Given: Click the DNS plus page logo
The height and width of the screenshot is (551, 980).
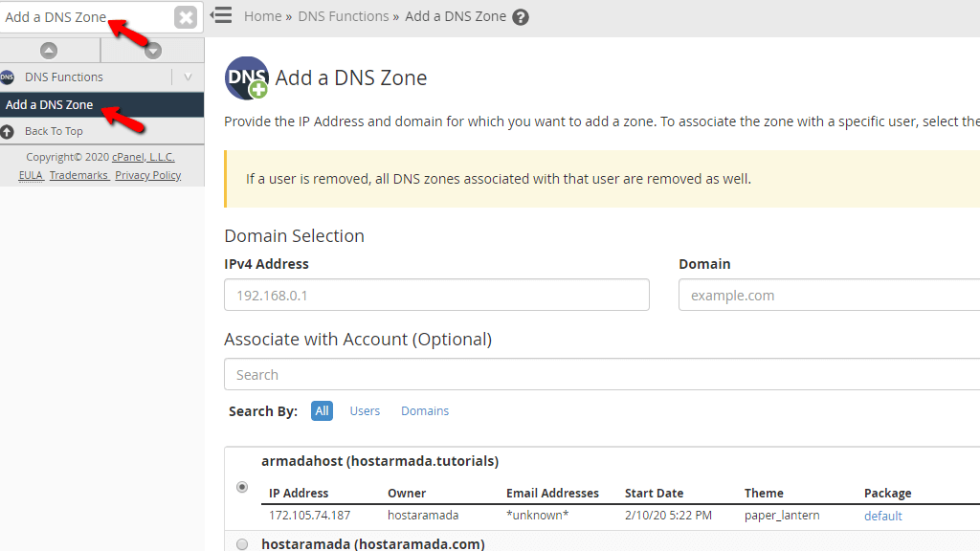Looking at the screenshot, I should click(x=247, y=78).
